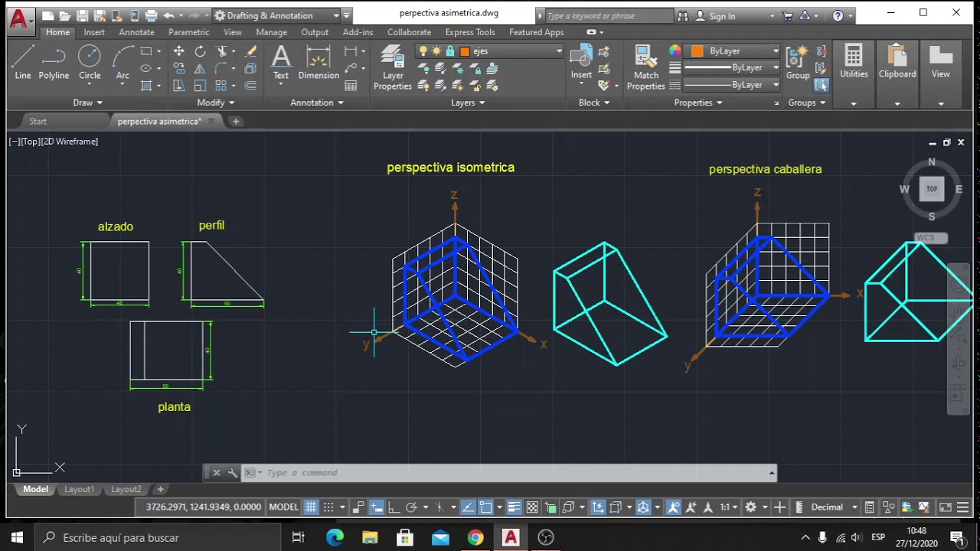Open the Annotate ribbon tab
Viewport: 980px width, 551px height.
point(136,32)
